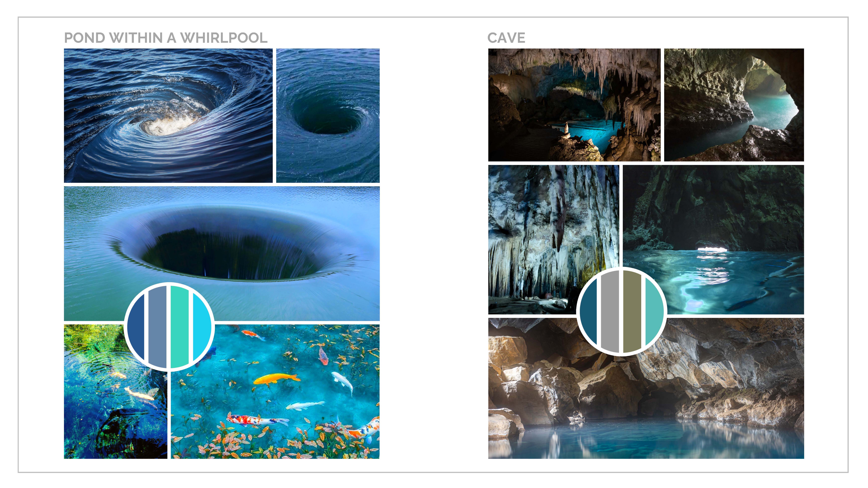
Task: Open the dark vortex hole photo top right
Action: coord(328,116)
